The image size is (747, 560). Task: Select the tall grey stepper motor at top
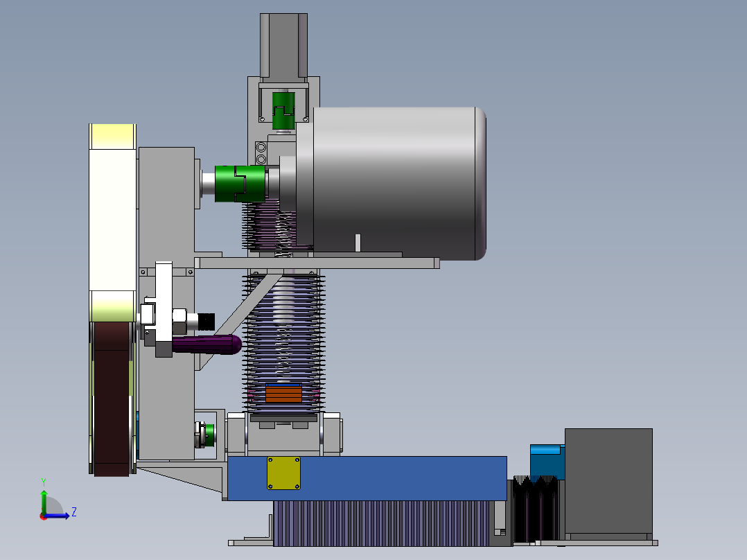[x=283, y=45]
